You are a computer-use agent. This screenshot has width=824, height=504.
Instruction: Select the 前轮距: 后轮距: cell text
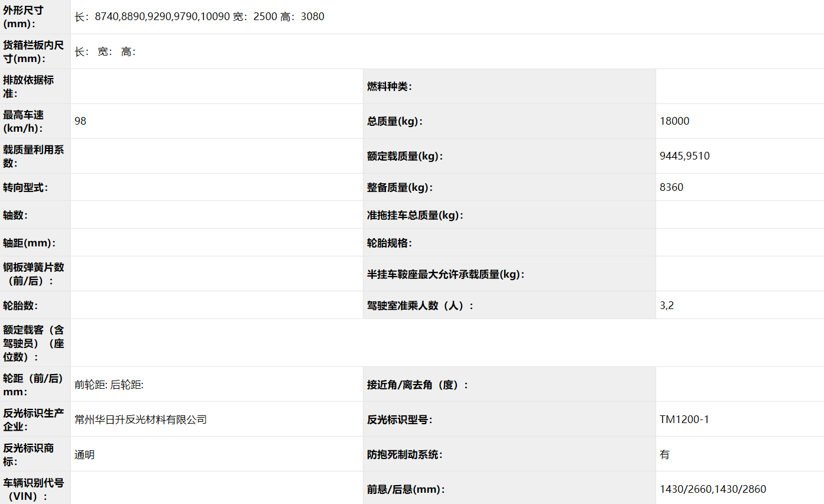(109, 385)
